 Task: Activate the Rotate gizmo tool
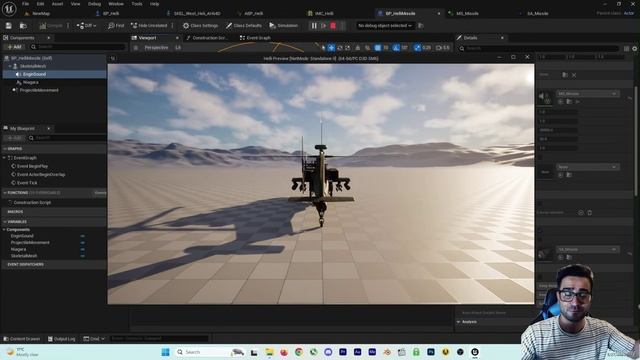coord(340,48)
